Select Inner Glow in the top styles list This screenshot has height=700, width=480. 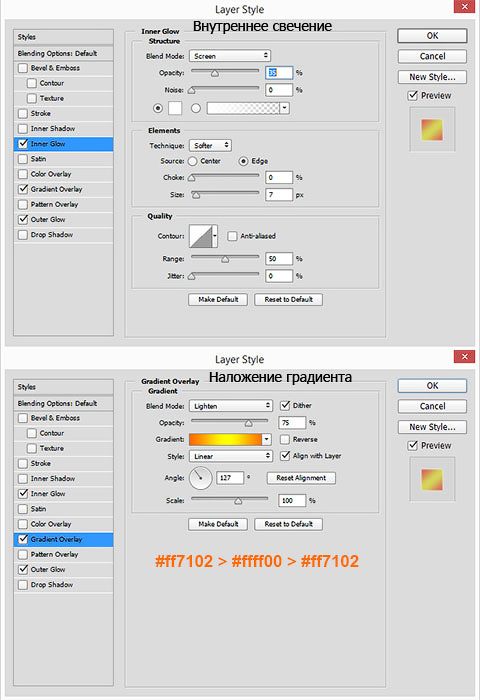click(63, 144)
